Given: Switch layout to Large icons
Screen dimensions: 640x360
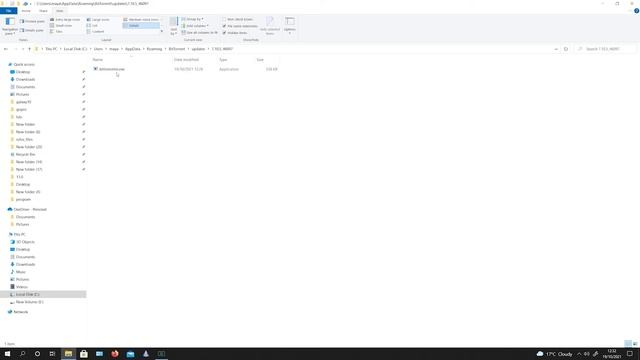Looking at the screenshot, I should click(98, 20).
